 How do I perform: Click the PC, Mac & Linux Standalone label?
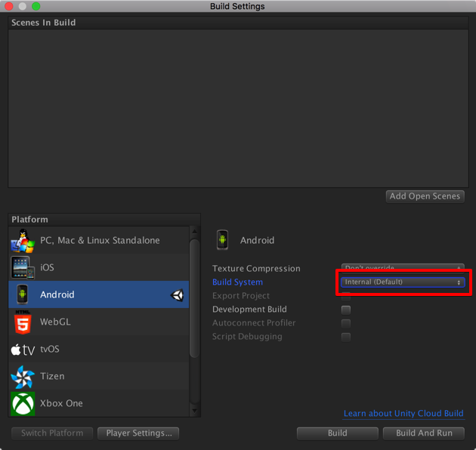pos(100,241)
